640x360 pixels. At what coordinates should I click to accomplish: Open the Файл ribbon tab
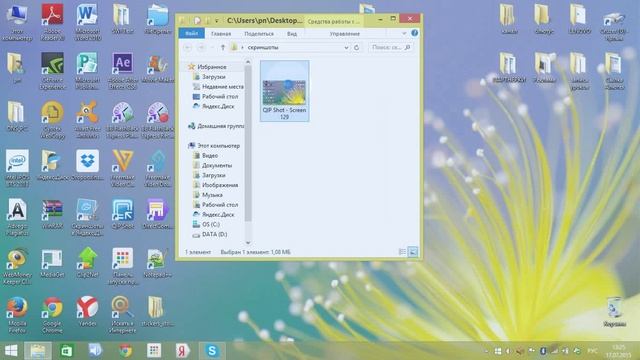(x=191, y=33)
